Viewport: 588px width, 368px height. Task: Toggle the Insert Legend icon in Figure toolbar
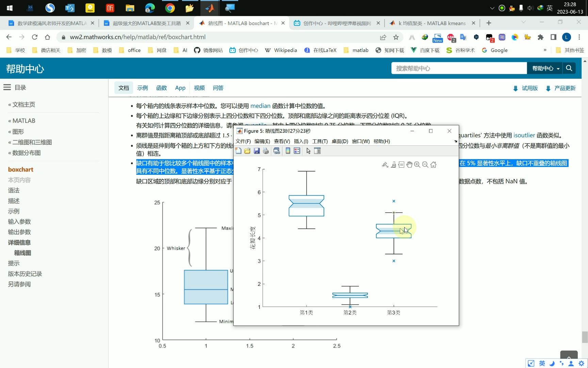point(297,151)
